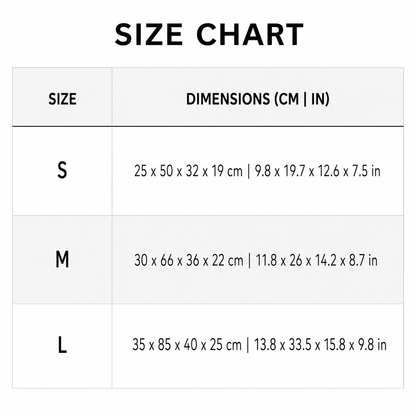The width and height of the screenshot is (416, 416).
Task: Click the '(CM' unit in the header
Action: pos(286,99)
